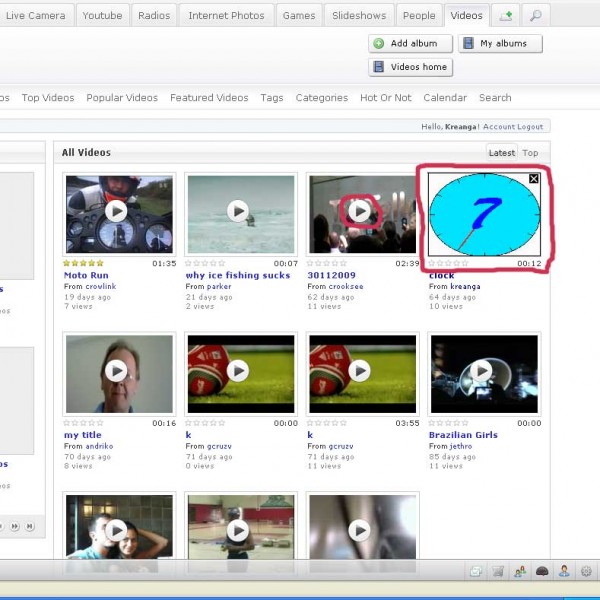Screen dimensions: 600x600
Task: Select the Videos tab
Action: 466,16
